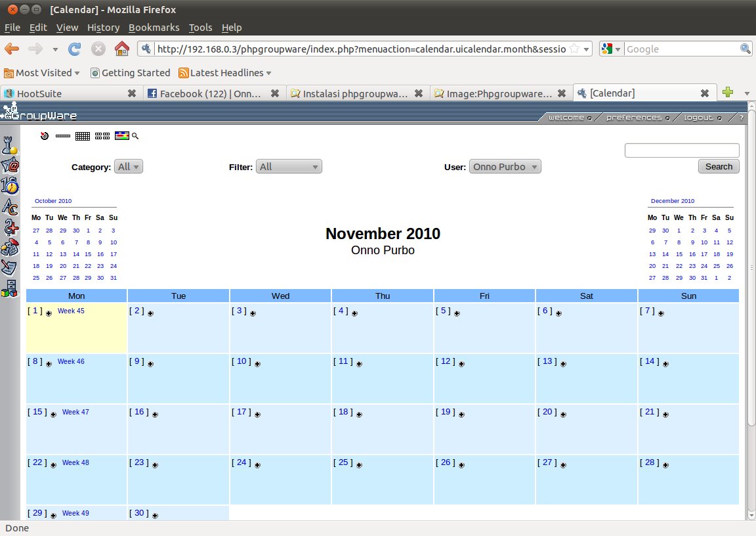Click the calendar search text field
The height and width of the screenshot is (536, 756).
click(681, 150)
